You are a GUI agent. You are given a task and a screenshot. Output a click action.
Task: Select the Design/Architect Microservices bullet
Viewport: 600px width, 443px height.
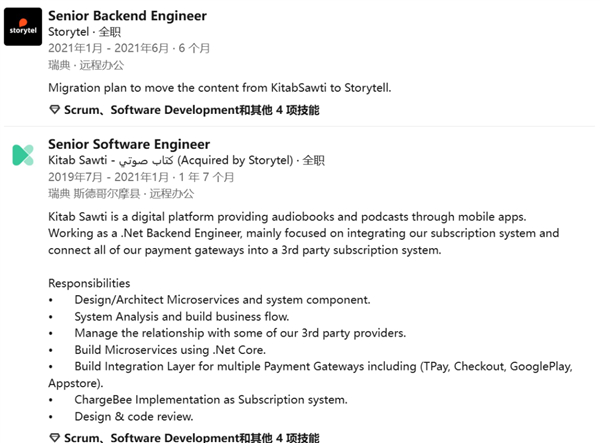point(222,300)
